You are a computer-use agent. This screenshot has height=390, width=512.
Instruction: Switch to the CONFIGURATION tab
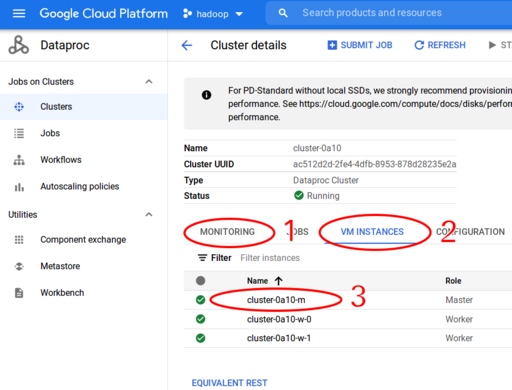(x=470, y=232)
